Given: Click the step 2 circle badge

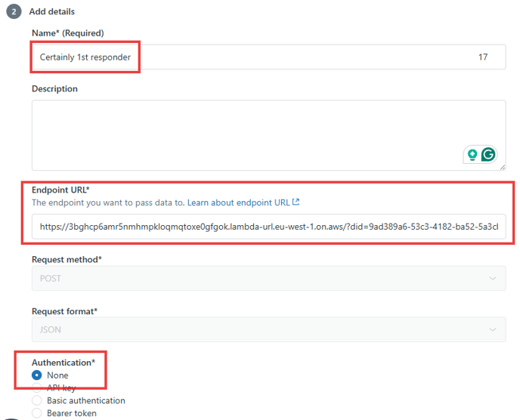Looking at the screenshot, I should coord(14,11).
